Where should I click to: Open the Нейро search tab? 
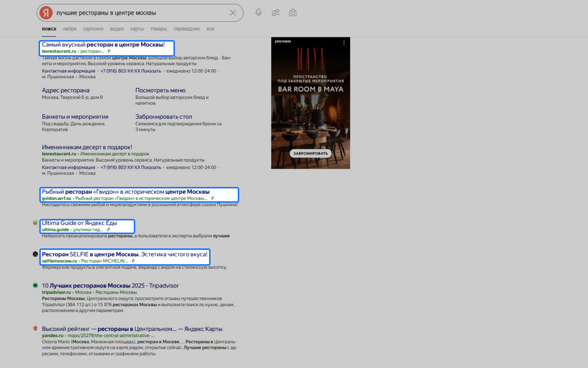(69, 29)
